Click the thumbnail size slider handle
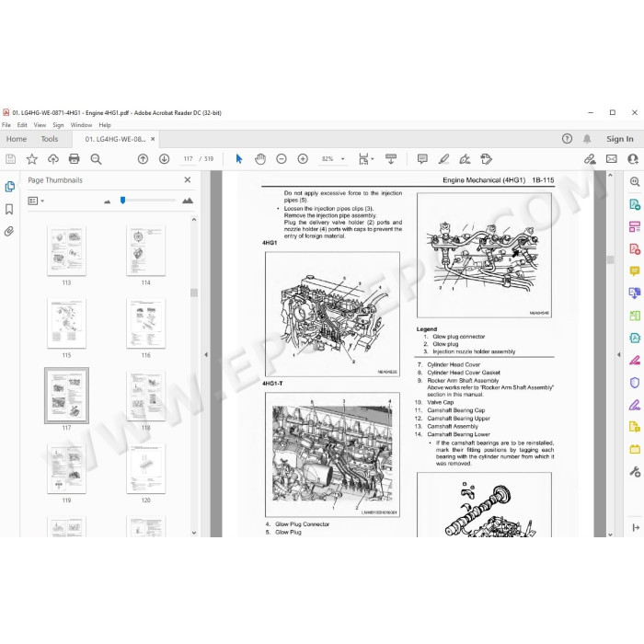 (x=122, y=200)
